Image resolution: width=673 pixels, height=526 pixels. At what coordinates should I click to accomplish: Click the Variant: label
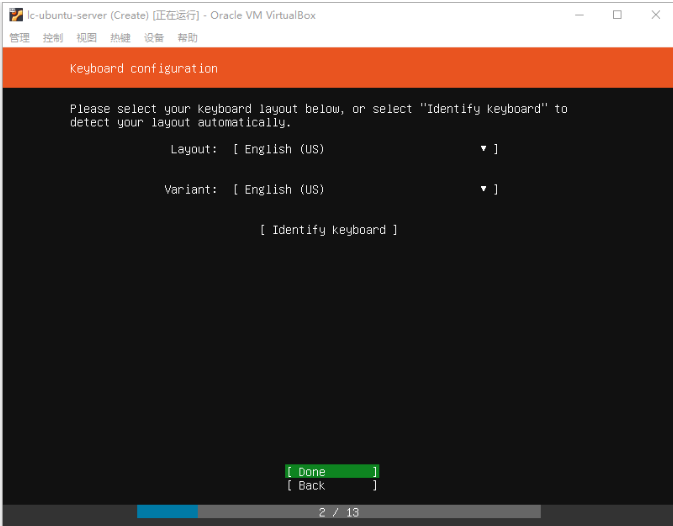191,190
